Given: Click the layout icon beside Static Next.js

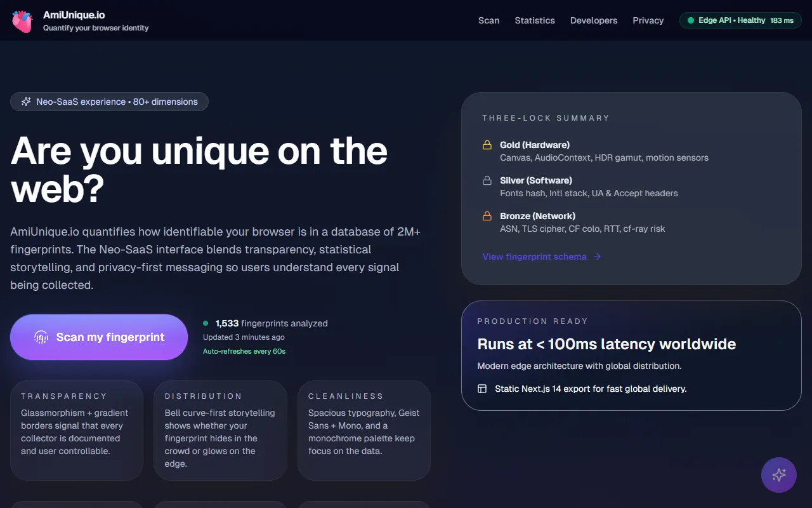Looking at the screenshot, I should tap(482, 389).
